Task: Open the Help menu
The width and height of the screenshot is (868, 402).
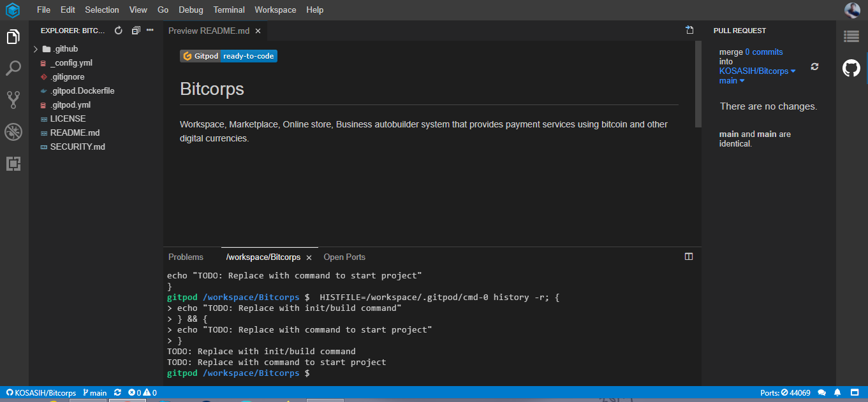Action: [314, 10]
